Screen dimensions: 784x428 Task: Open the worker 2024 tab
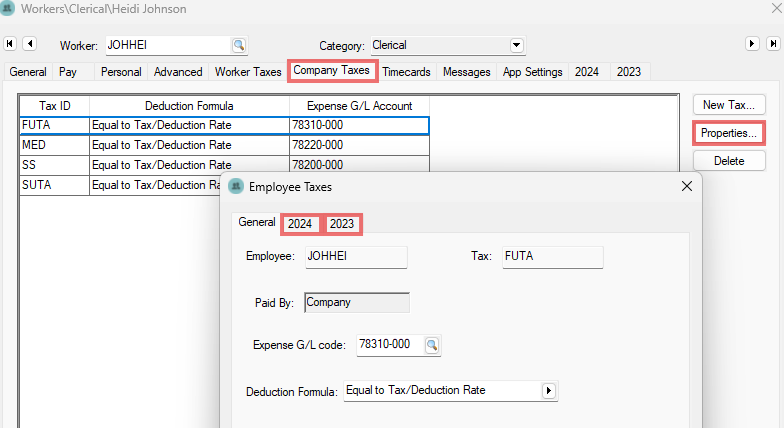pyautogui.click(x=587, y=72)
